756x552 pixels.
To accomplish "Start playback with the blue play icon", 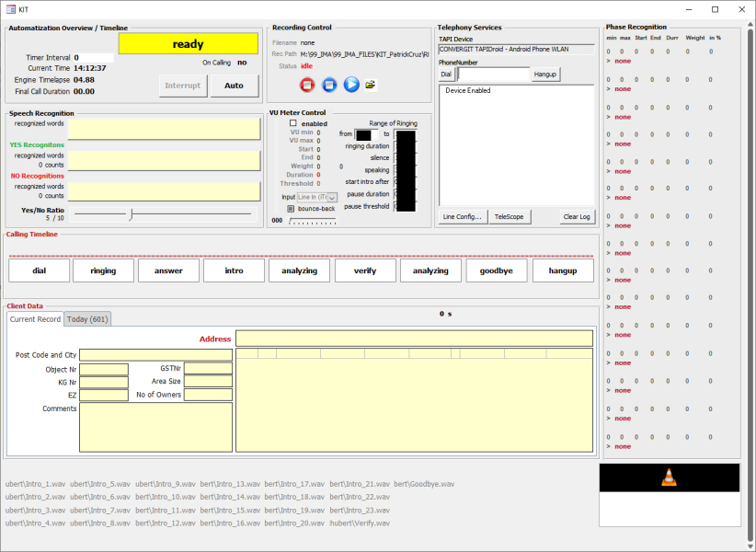I will click(351, 85).
